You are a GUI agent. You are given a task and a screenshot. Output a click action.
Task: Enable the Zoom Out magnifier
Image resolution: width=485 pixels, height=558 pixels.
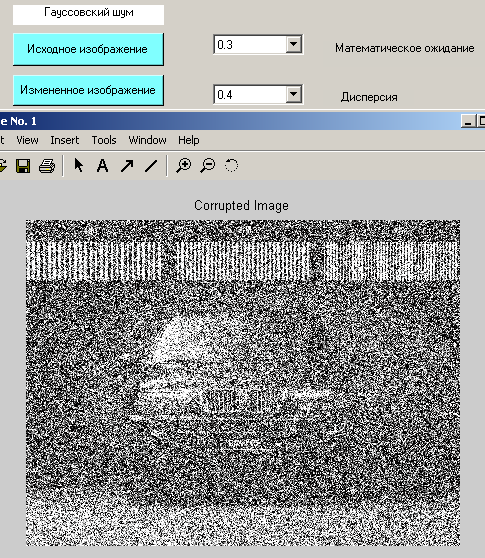208,165
